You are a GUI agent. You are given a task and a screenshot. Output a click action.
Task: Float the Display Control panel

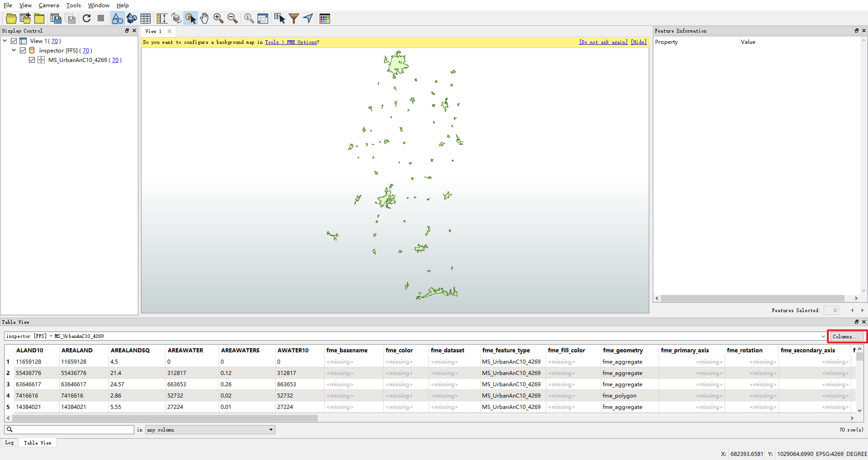(127, 31)
